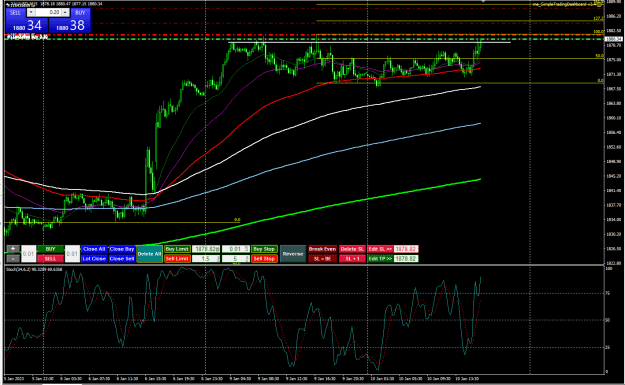
Task: Click the minus lot-size button on dashboard
Action: [13, 259]
